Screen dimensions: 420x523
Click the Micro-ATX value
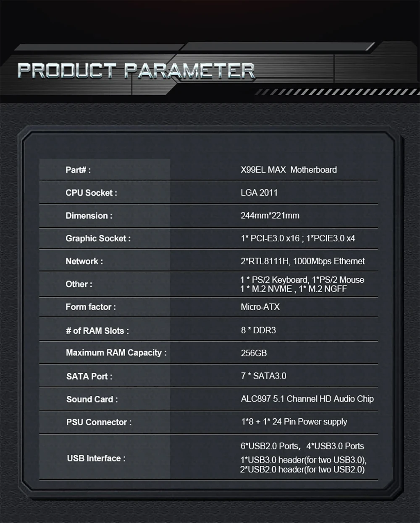point(260,307)
